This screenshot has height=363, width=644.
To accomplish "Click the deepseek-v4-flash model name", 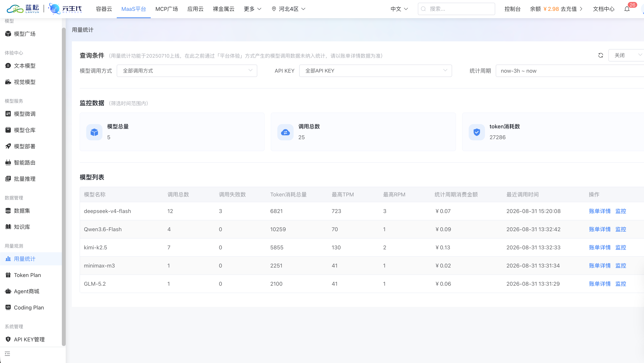I will point(107,211).
